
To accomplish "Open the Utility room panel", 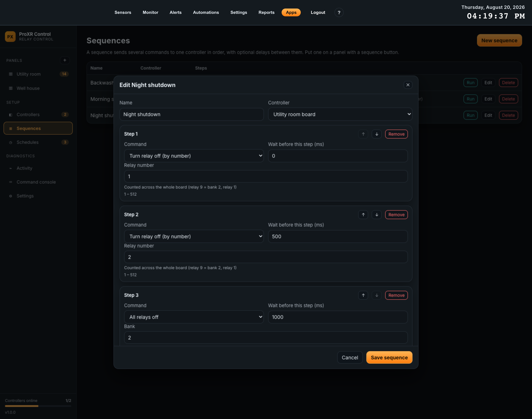I will tap(38, 74).
